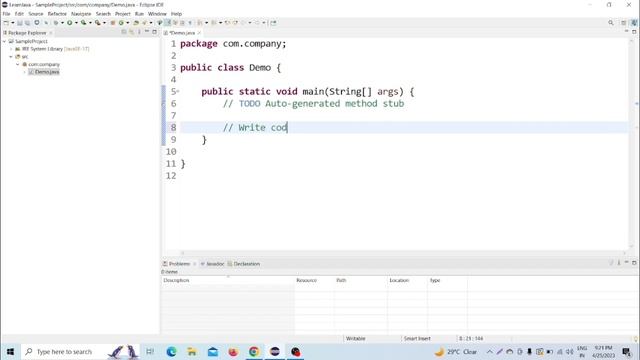Sort by Resource column header

pos(313,280)
